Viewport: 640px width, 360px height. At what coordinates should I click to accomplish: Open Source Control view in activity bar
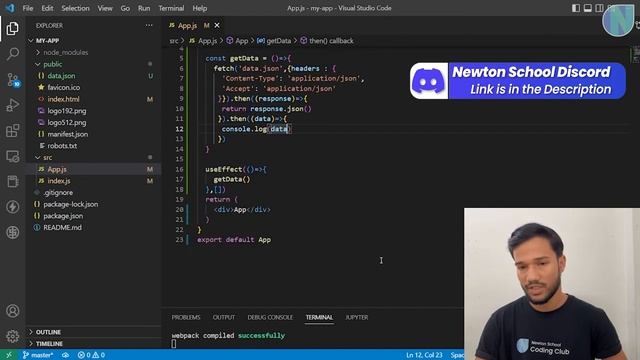[x=12, y=80]
